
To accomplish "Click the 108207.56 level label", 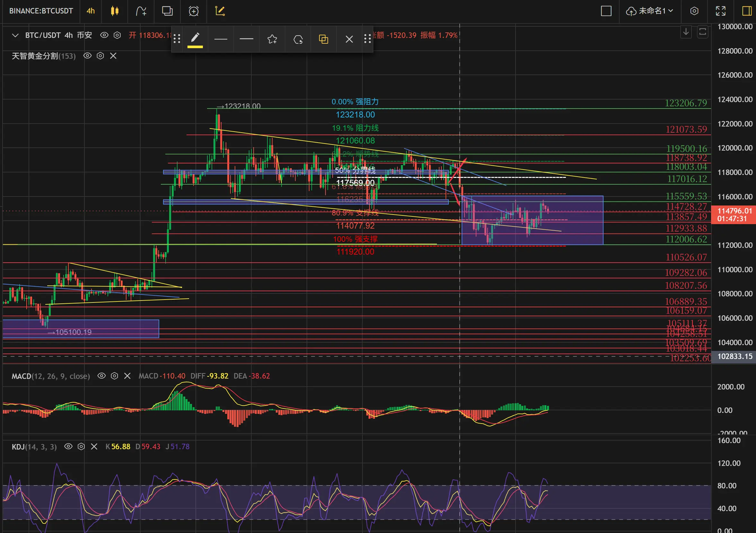I will pos(686,285).
